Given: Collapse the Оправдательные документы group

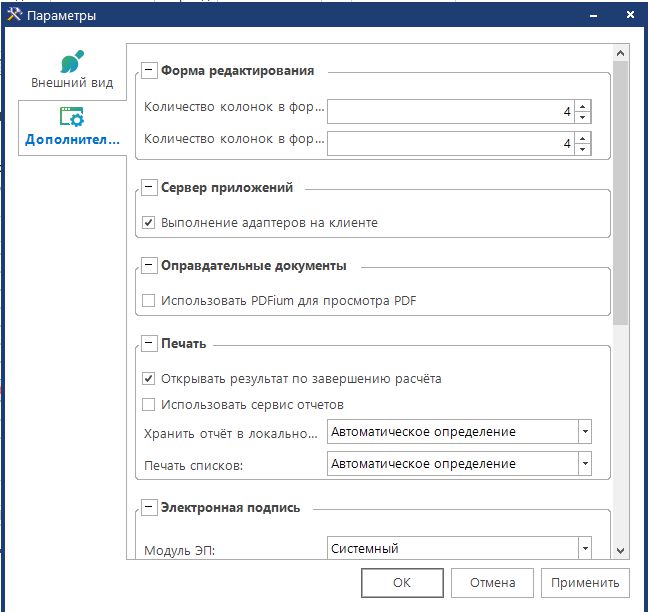Looking at the screenshot, I should pos(149,266).
